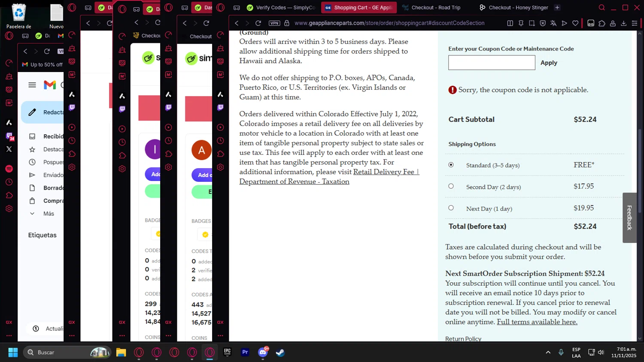Open the Feedback side tab
Image resolution: width=644 pixels, height=362 pixels.
(629, 217)
